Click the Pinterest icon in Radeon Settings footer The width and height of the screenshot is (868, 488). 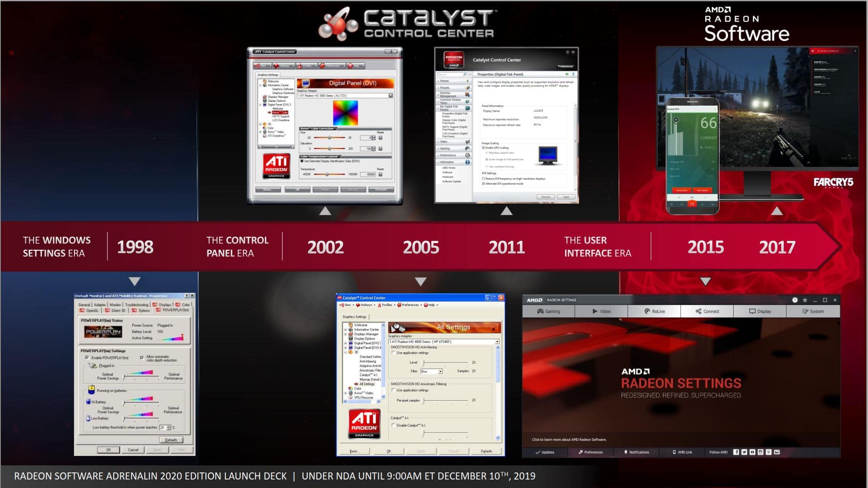coord(769,452)
